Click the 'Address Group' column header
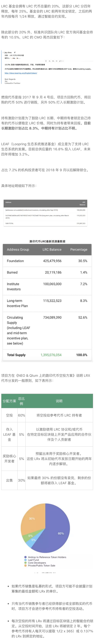 coord(18,249)
